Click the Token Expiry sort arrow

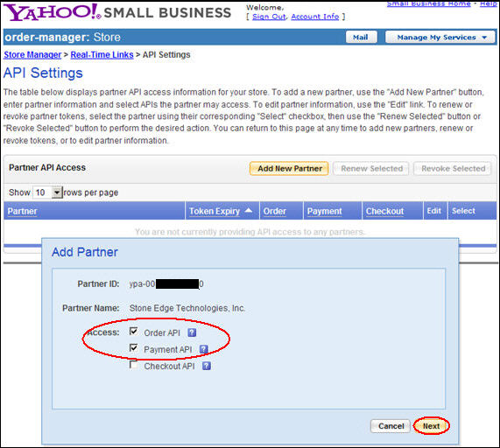[249, 210]
